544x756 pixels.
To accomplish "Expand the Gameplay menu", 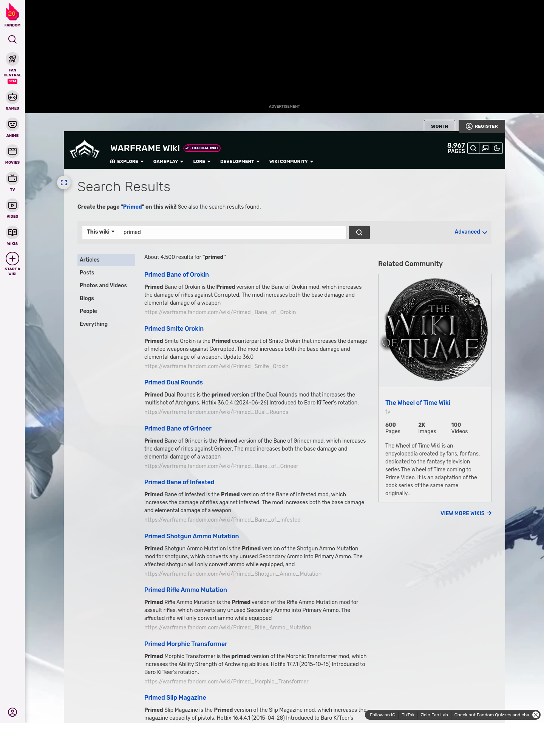I will click(168, 161).
